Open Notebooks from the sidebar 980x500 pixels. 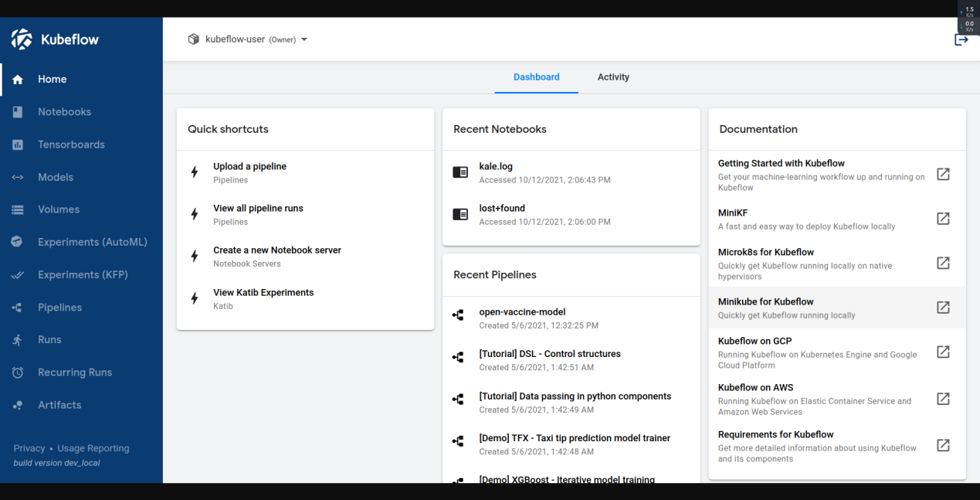tap(64, 112)
